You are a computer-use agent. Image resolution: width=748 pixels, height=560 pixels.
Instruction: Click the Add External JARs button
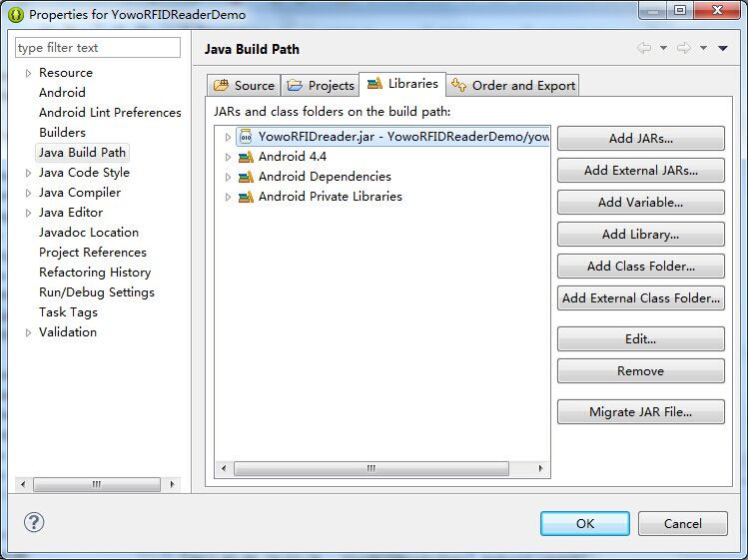tap(640, 171)
